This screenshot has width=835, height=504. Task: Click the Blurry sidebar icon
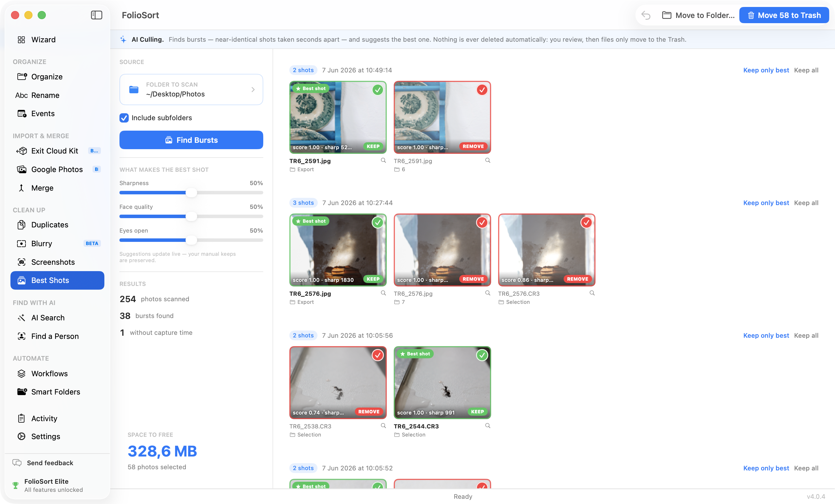point(21,243)
